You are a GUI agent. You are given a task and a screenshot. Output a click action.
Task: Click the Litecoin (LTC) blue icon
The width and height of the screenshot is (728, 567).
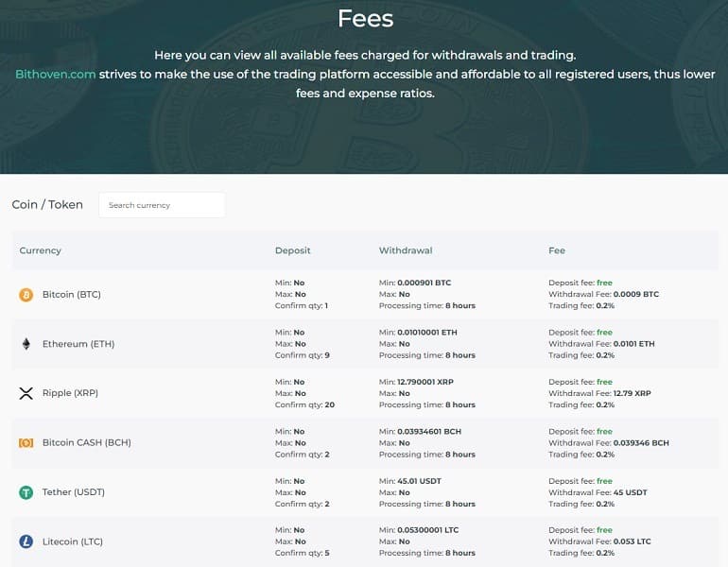pyautogui.click(x=26, y=541)
